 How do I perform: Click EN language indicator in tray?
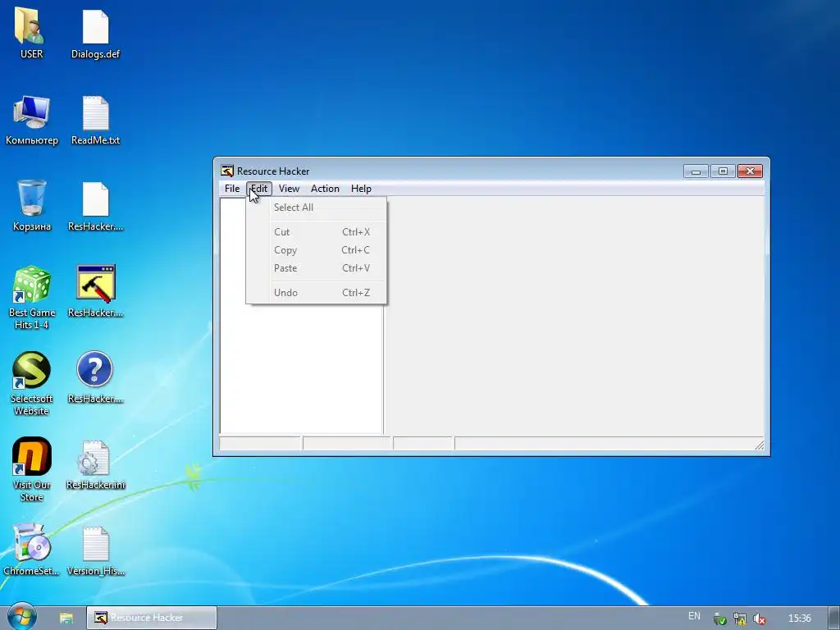click(694, 616)
